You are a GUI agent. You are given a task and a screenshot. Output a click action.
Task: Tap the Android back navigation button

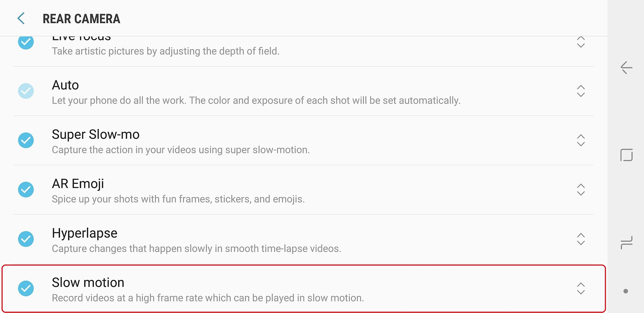pyautogui.click(x=626, y=68)
